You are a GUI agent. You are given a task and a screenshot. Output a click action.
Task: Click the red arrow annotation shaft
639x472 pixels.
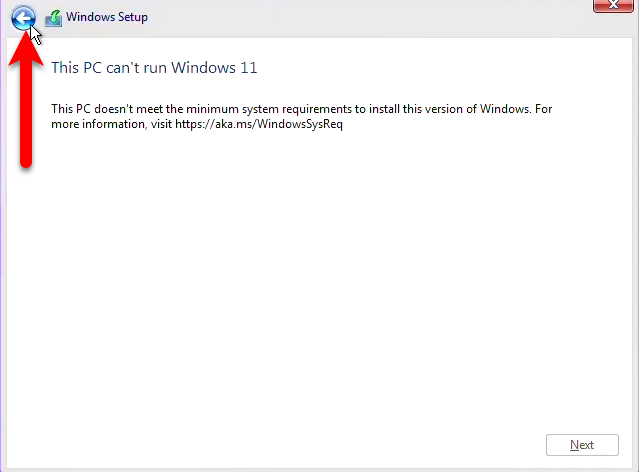tap(26, 114)
